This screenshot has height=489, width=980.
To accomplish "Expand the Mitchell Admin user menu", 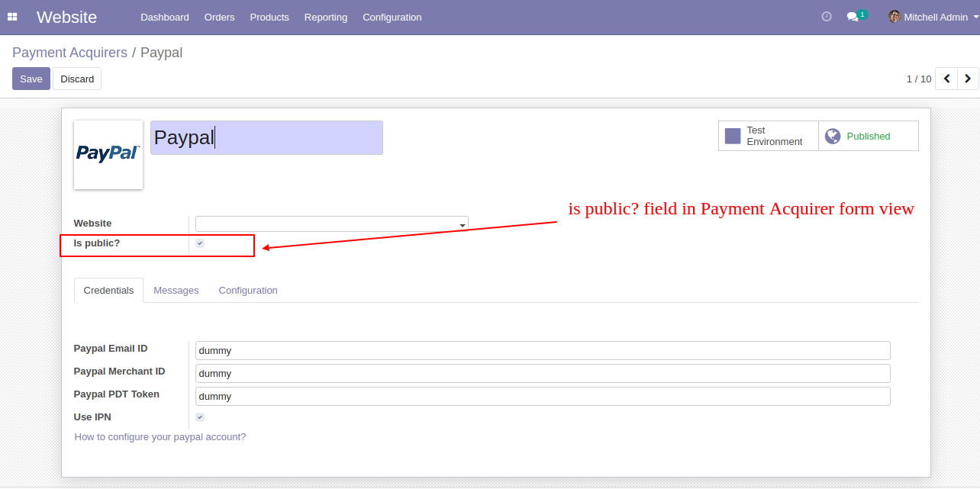I will [x=933, y=17].
